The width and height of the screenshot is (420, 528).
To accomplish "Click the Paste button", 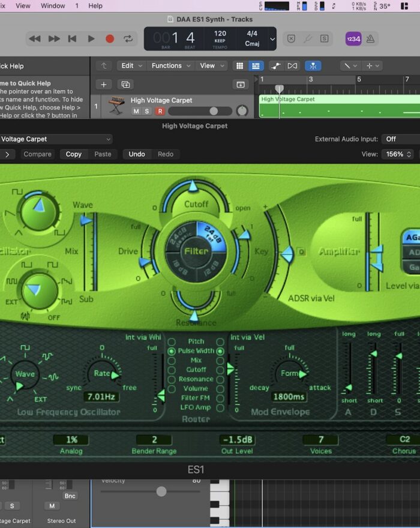I will tap(103, 154).
